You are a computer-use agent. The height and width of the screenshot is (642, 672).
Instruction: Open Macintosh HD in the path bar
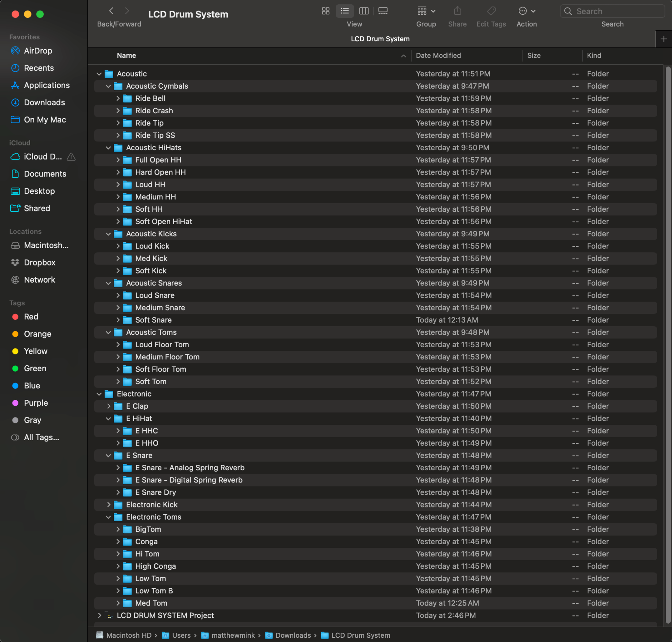pyautogui.click(x=124, y=635)
